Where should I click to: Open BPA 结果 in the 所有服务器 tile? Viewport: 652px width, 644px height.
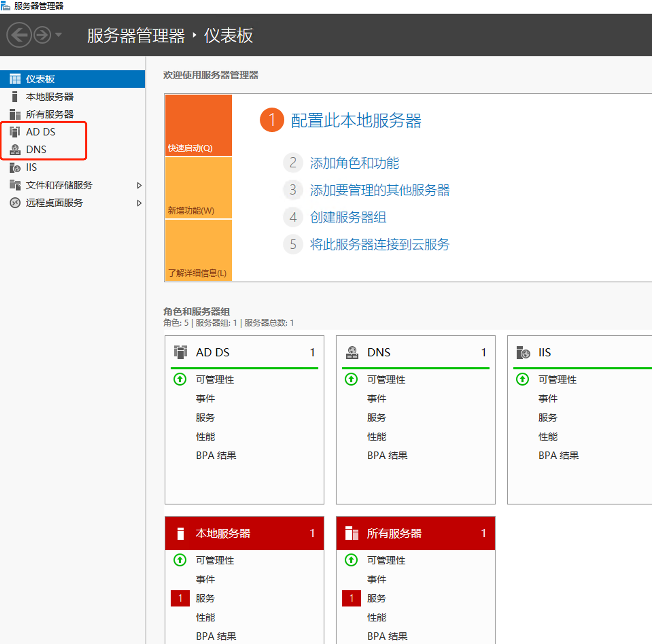coord(387,636)
